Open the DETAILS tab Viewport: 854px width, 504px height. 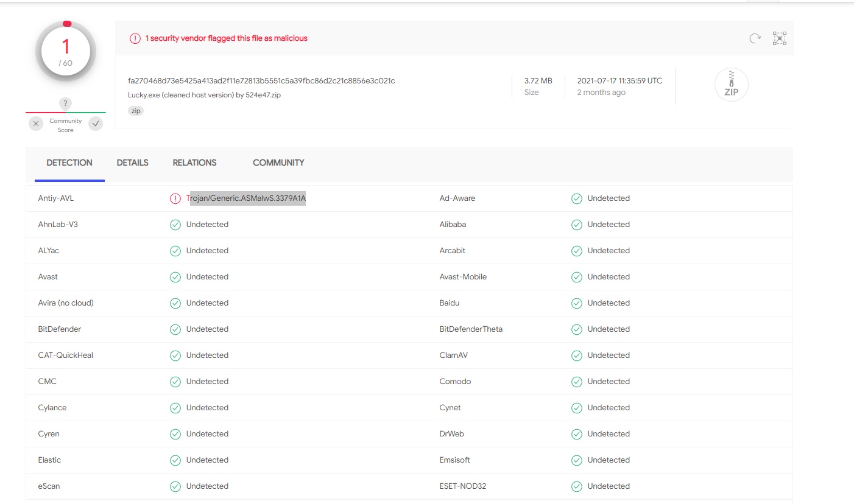pyautogui.click(x=133, y=163)
